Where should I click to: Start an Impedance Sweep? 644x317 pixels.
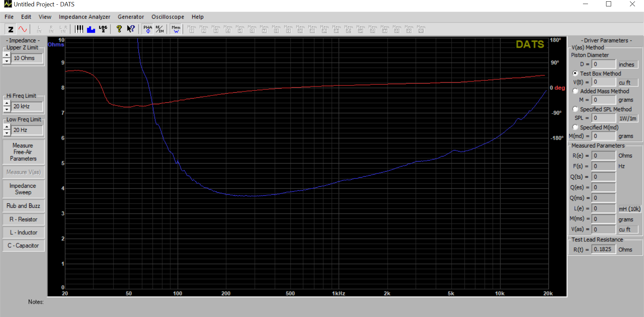[23, 189]
